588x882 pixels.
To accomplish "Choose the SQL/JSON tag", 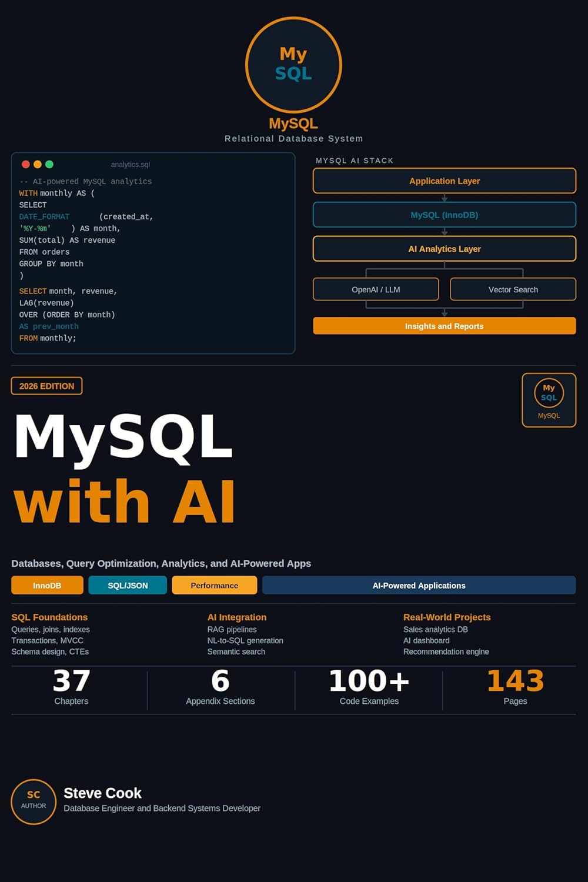I will (x=128, y=585).
